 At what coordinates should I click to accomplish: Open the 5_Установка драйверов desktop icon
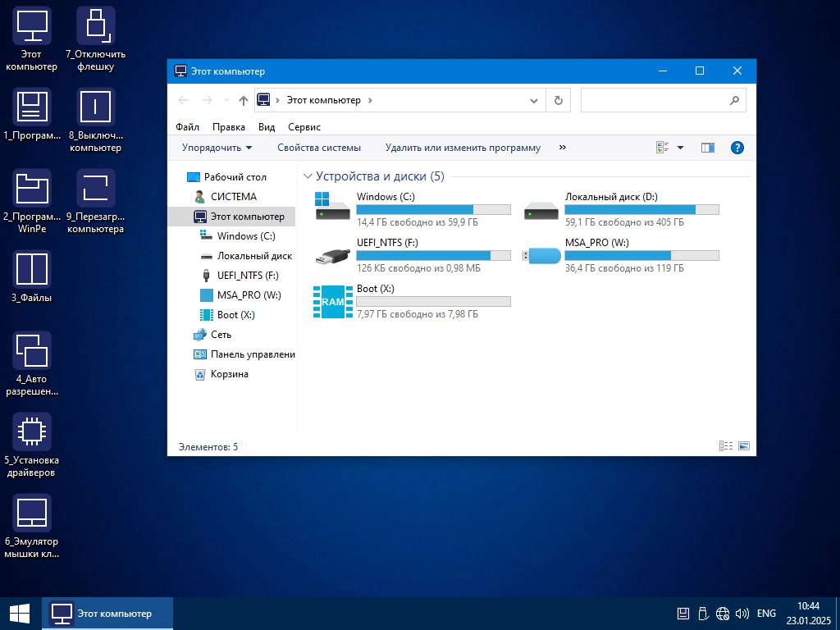click(31, 431)
